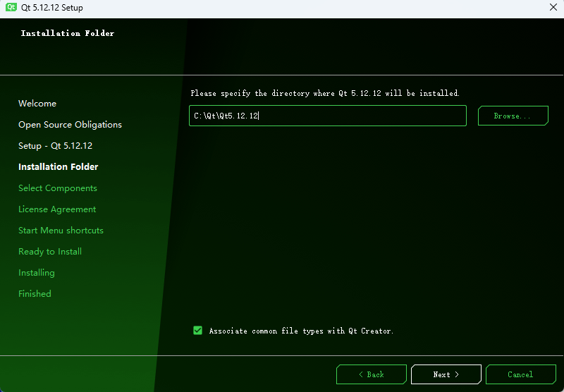Select the Welcome step in sidebar

[37, 104]
